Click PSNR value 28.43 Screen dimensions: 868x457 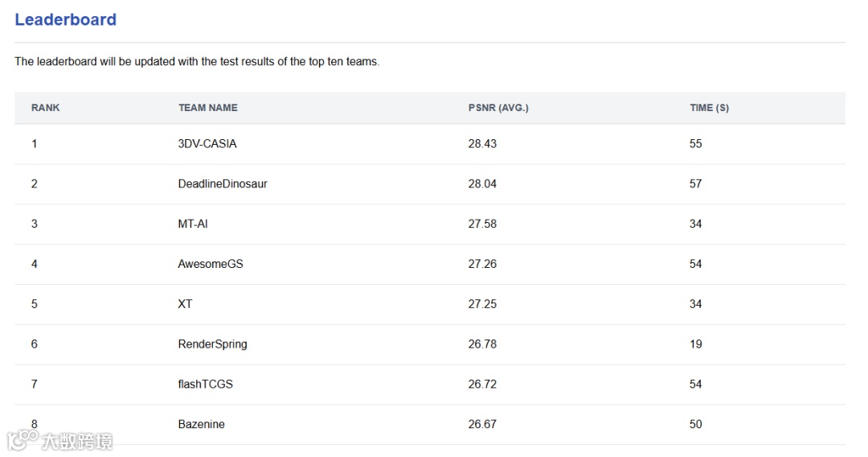(482, 144)
